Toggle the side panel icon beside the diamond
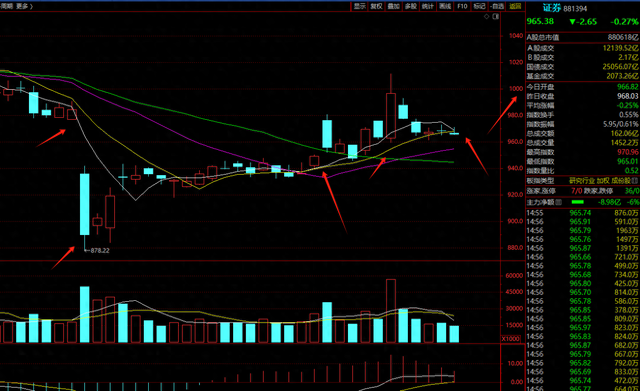The height and width of the screenshot is (391, 640). click(x=496, y=17)
